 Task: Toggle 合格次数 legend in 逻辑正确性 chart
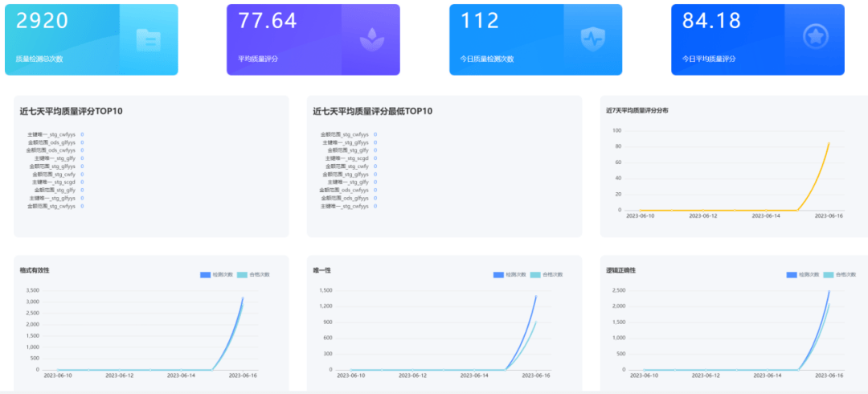pyautogui.click(x=840, y=275)
